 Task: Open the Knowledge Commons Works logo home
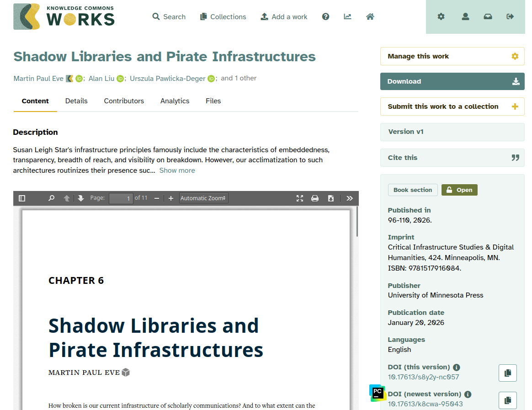(x=64, y=16)
